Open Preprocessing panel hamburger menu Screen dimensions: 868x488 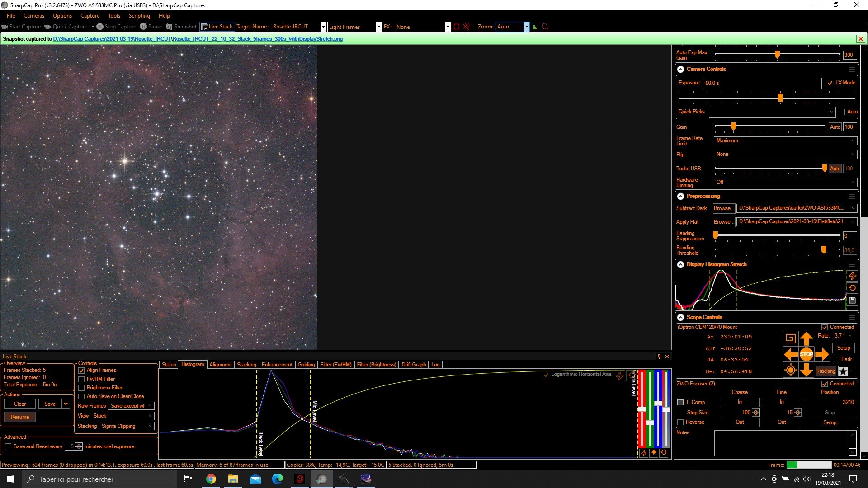(x=852, y=197)
